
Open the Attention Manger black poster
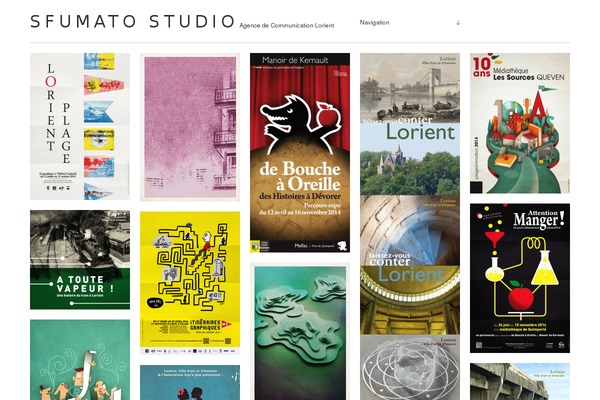[520, 278]
